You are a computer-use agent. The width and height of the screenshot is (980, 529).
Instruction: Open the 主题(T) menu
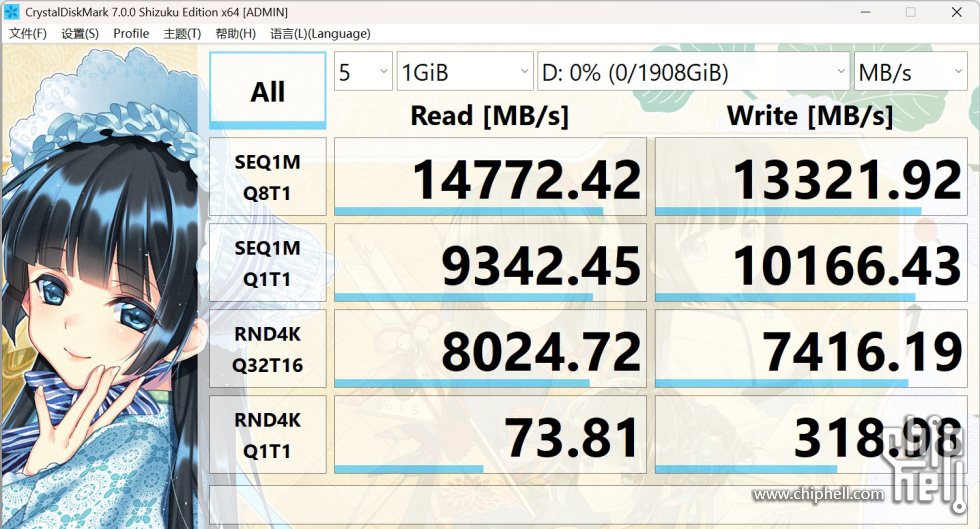[182, 34]
